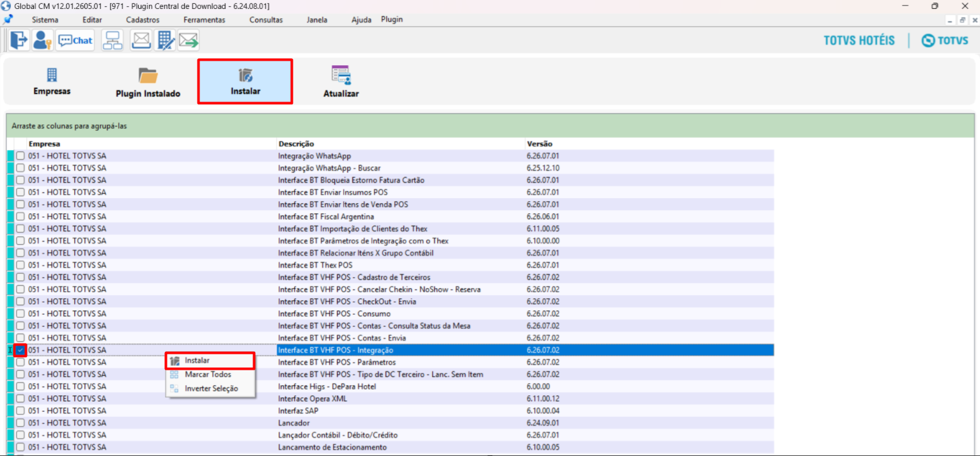
Task: Check Interface BT Enviar Insumos POS checkbox
Action: click(x=20, y=192)
